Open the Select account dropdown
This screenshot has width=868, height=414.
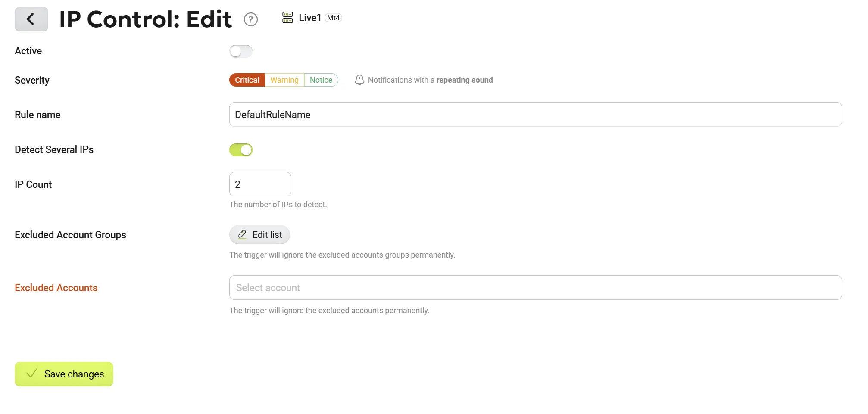(535, 288)
